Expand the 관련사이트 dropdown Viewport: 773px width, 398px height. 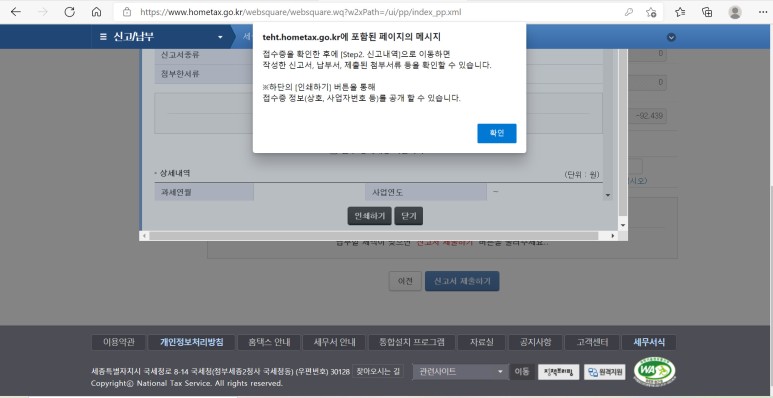point(460,372)
